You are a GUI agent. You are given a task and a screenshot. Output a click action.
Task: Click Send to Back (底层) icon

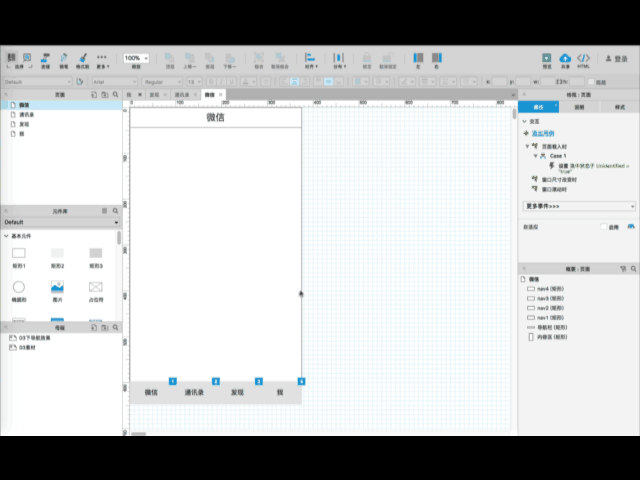click(210, 60)
